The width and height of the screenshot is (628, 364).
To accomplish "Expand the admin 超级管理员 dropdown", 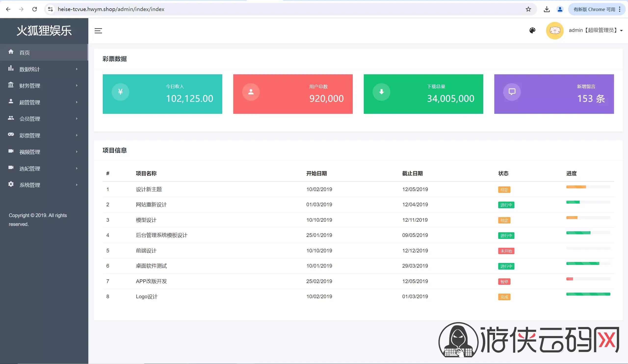I will [x=595, y=30].
